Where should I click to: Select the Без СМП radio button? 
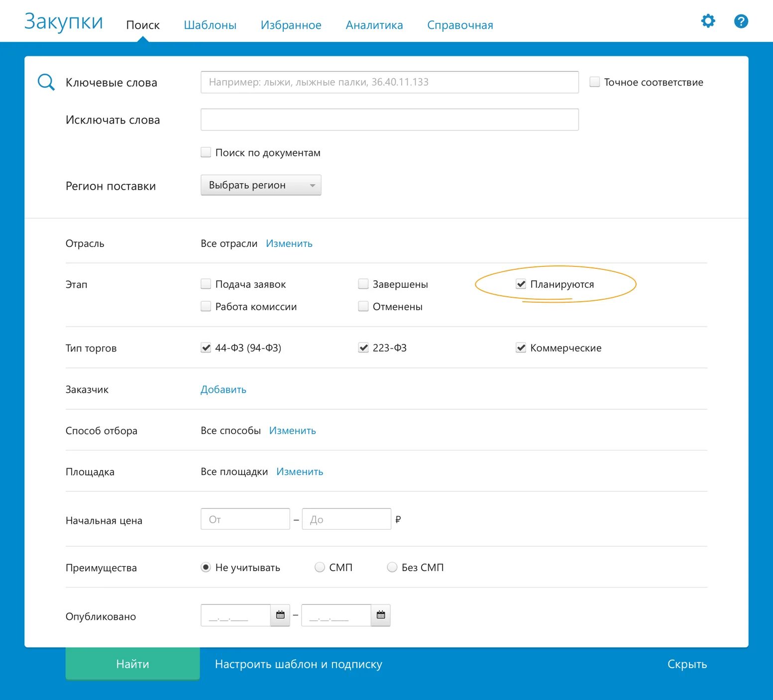coord(392,567)
